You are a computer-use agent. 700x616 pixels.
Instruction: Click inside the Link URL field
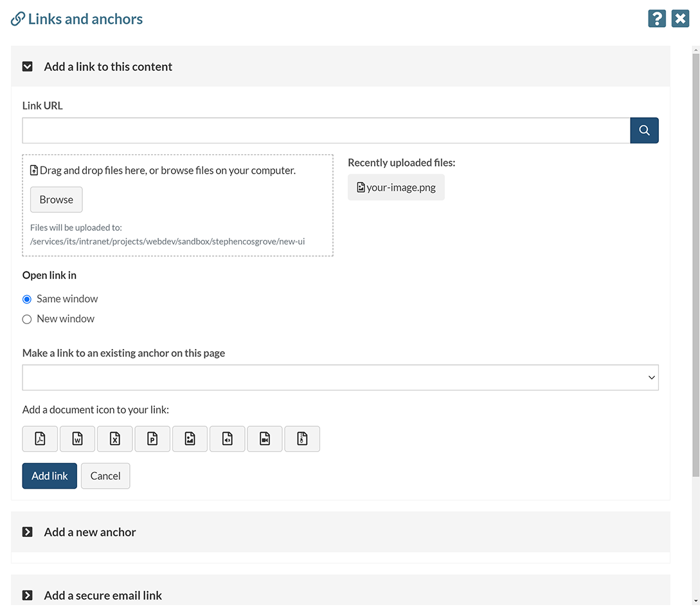(321, 130)
